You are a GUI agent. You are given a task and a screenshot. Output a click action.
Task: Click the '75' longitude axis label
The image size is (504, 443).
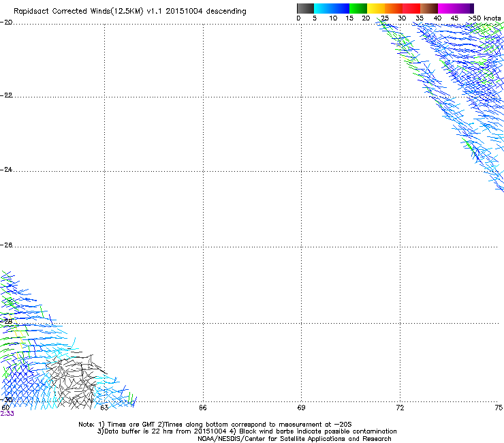coord(499,408)
